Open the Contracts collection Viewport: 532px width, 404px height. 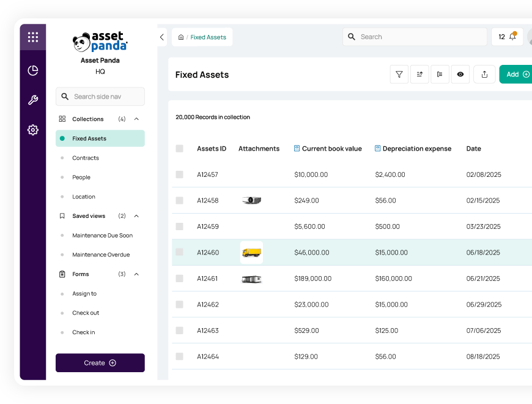click(x=86, y=158)
